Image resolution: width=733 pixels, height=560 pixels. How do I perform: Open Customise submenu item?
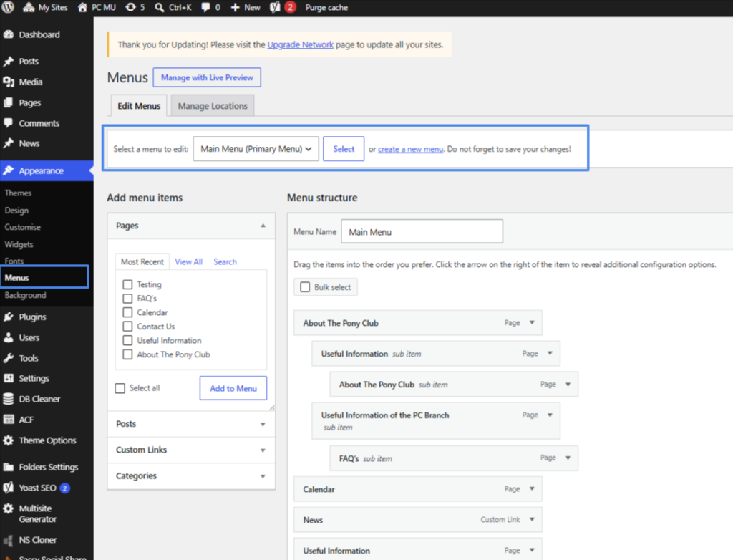pyautogui.click(x=22, y=227)
